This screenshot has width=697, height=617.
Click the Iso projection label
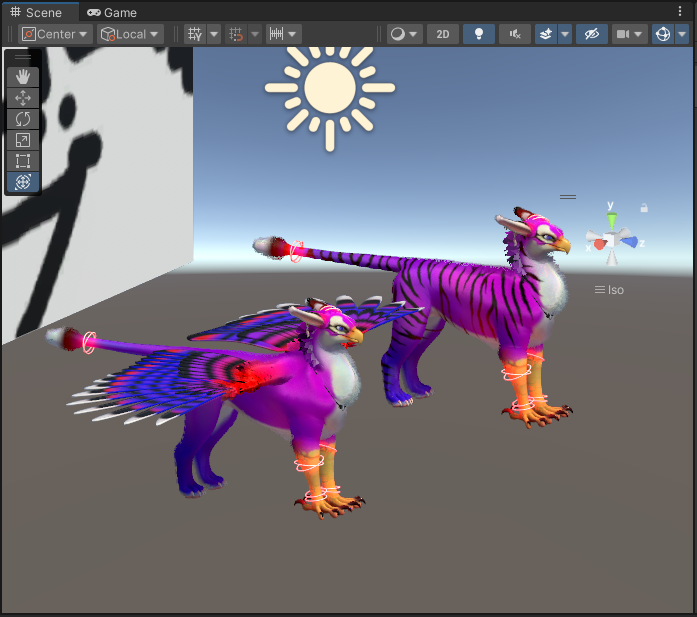pyautogui.click(x=610, y=290)
